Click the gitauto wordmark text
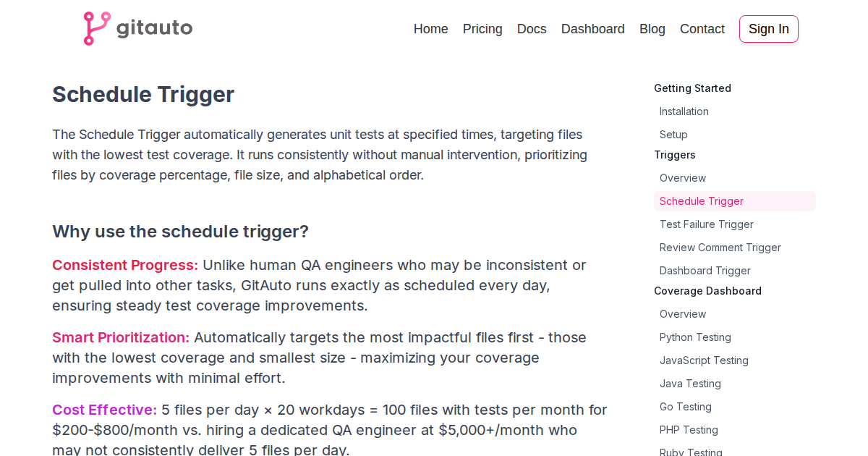The height and width of the screenshot is (456, 868). pos(154,28)
